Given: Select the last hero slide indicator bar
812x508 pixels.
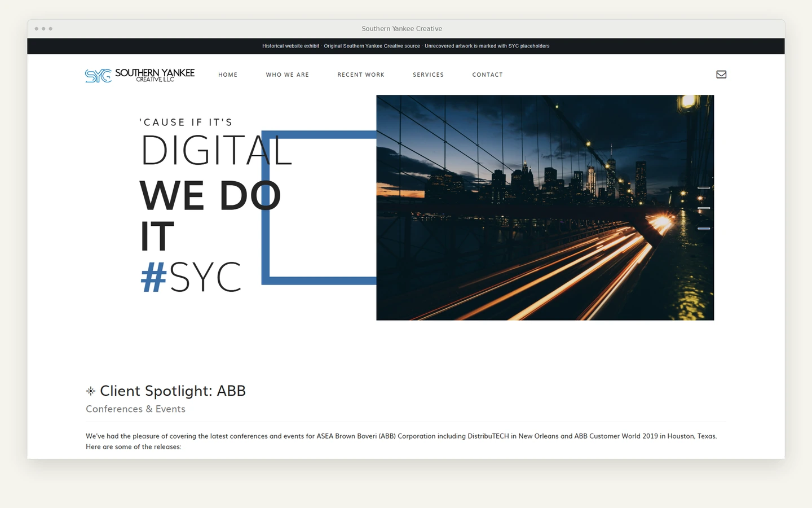Looking at the screenshot, I should [x=704, y=229].
